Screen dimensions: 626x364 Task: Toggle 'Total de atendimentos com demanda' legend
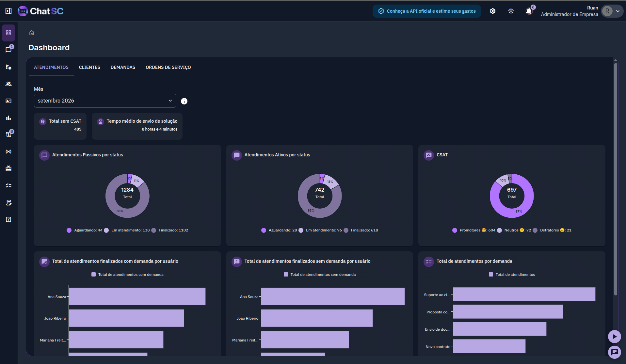(x=127, y=275)
